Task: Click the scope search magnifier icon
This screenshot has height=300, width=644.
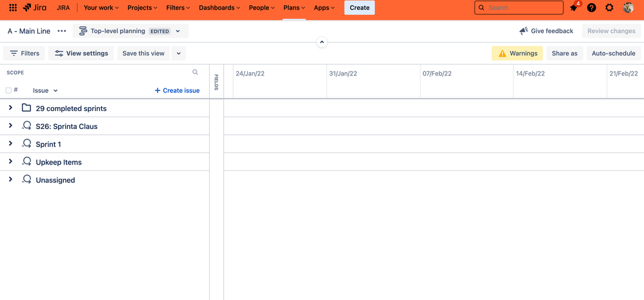Action: (x=195, y=72)
